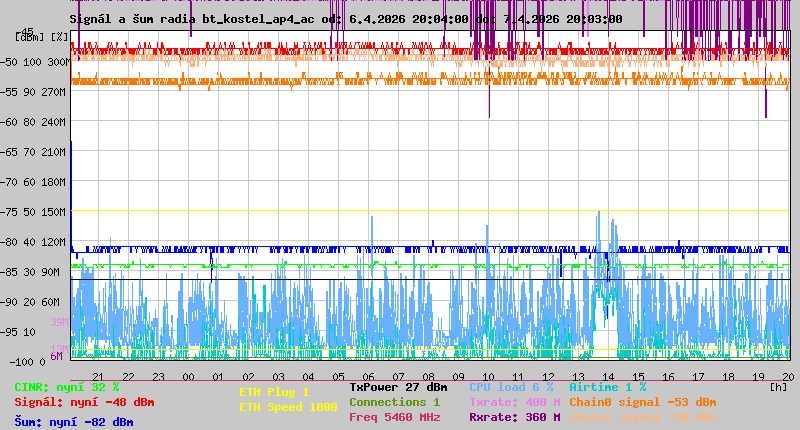Click the purple Rxrate legend entry

[x=515, y=417]
